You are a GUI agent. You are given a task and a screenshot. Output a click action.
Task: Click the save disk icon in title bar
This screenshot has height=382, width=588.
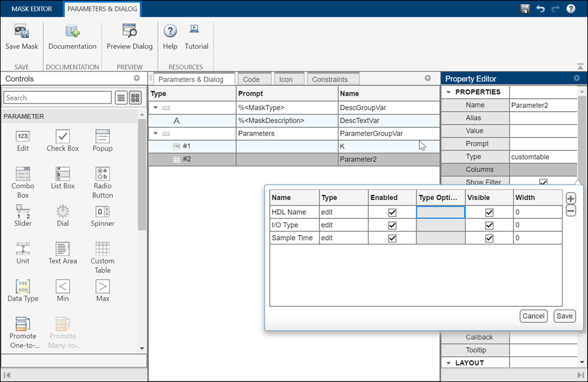[x=525, y=9]
